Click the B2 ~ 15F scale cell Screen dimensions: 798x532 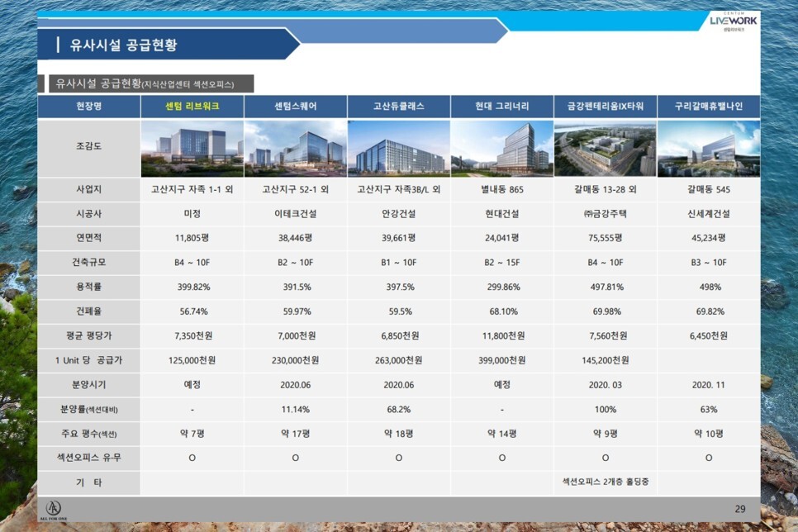point(501,263)
